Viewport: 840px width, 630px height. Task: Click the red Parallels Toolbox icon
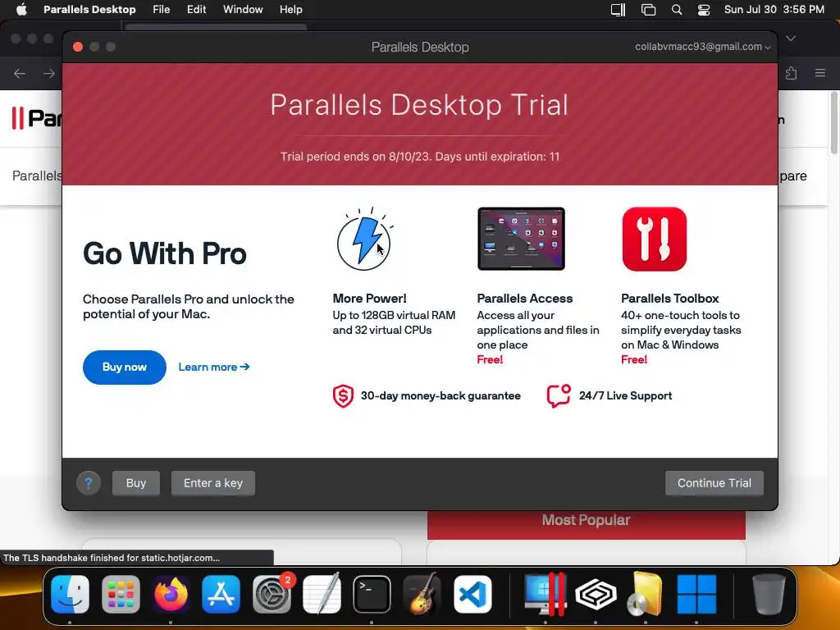pos(654,239)
